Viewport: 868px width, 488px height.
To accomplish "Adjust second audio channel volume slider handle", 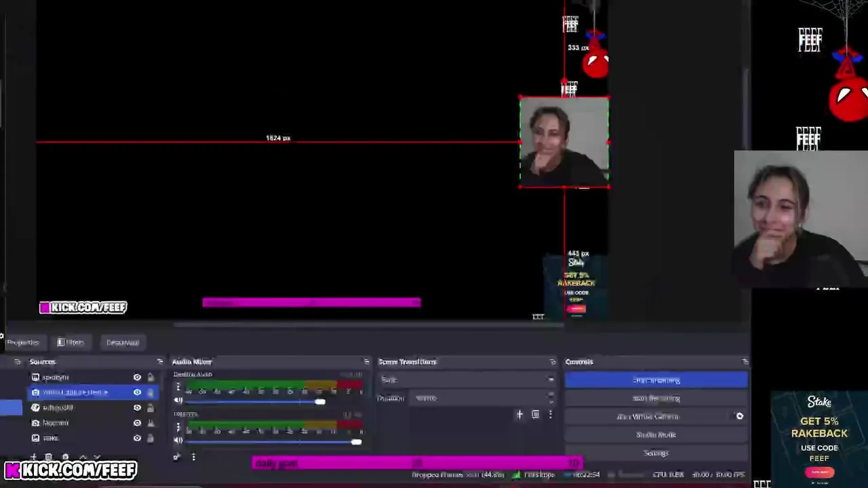I will pos(356,442).
